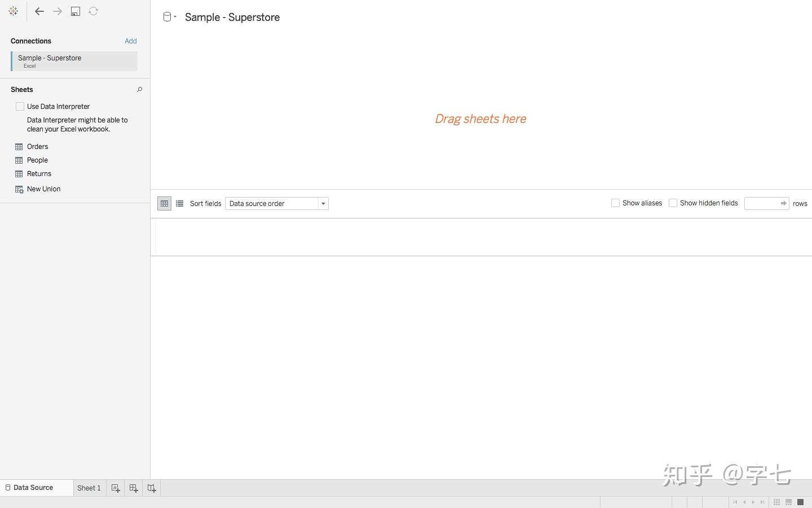Refresh the data source with circular arrow
812x508 pixels.
click(94, 11)
